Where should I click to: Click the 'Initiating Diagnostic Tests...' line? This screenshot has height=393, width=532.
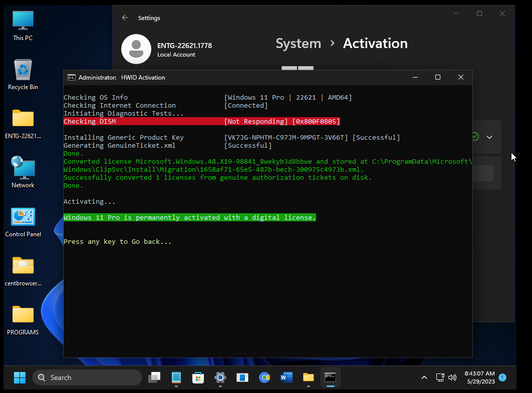click(124, 113)
